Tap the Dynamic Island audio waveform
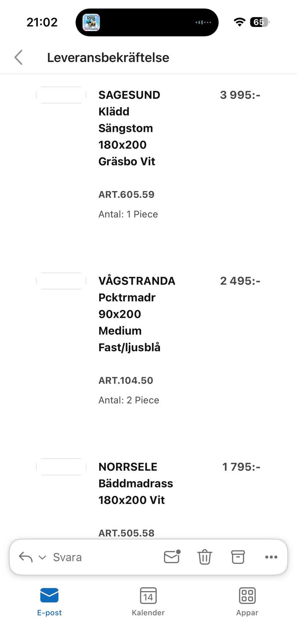 click(x=203, y=22)
